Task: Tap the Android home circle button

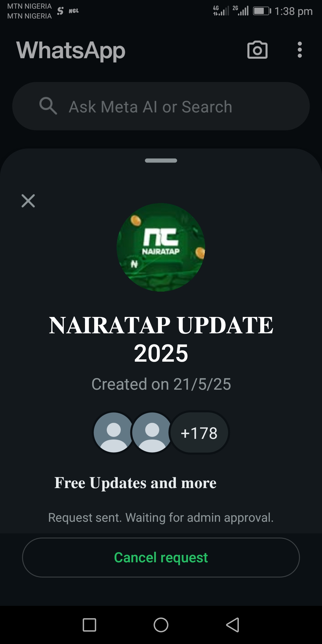Action: click(x=161, y=625)
